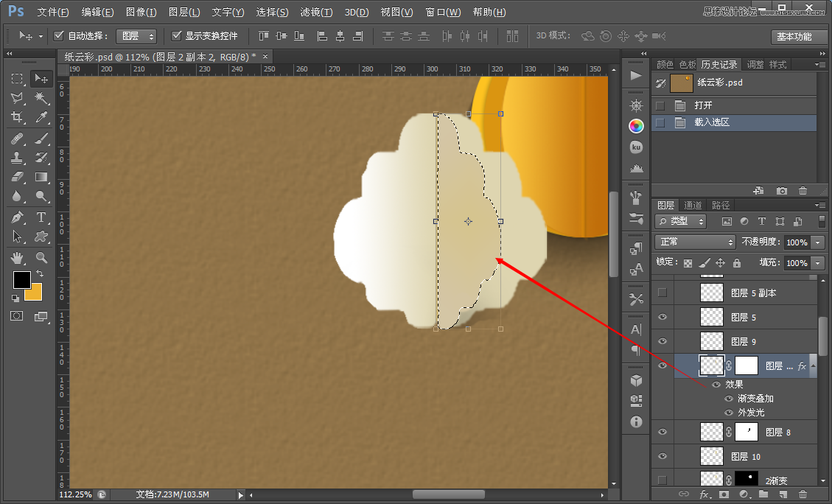Open the fill value dropdown arrow
Viewport: 832px width, 504px height.
(818, 263)
